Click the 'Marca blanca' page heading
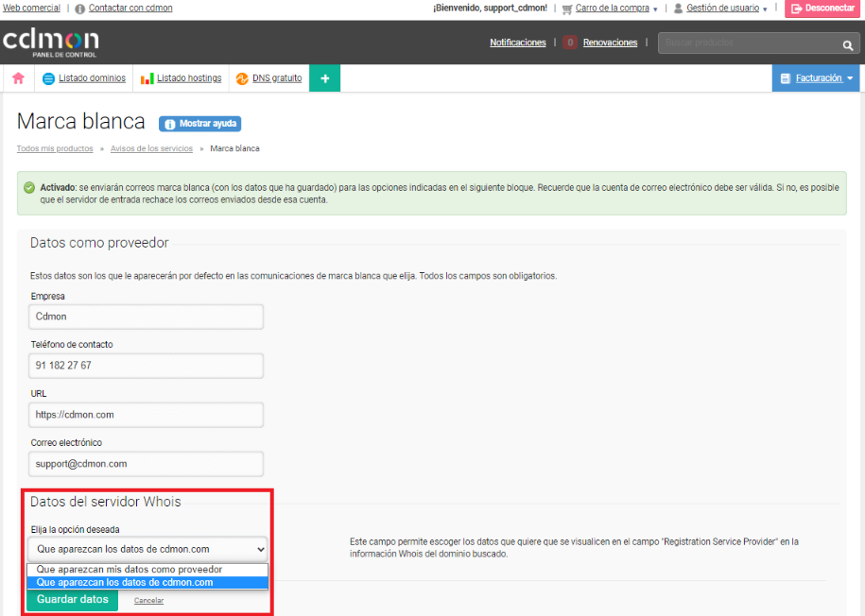 click(81, 122)
